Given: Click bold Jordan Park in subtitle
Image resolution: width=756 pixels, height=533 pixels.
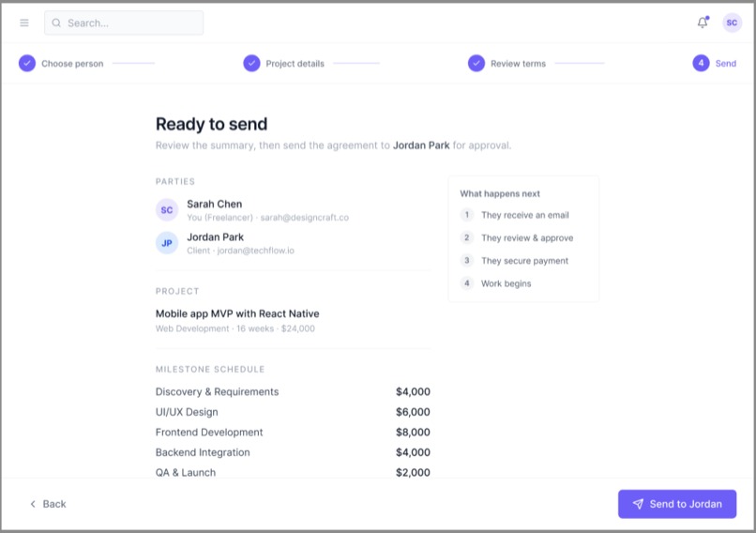Looking at the screenshot, I should [x=421, y=145].
